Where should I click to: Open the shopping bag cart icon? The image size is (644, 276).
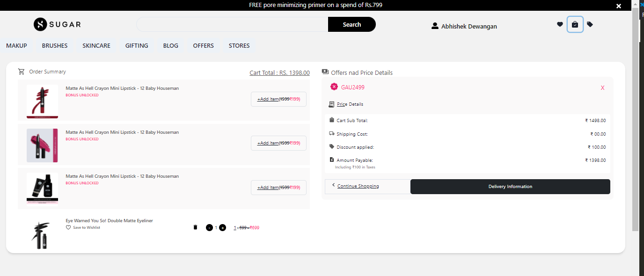pyautogui.click(x=575, y=24)
